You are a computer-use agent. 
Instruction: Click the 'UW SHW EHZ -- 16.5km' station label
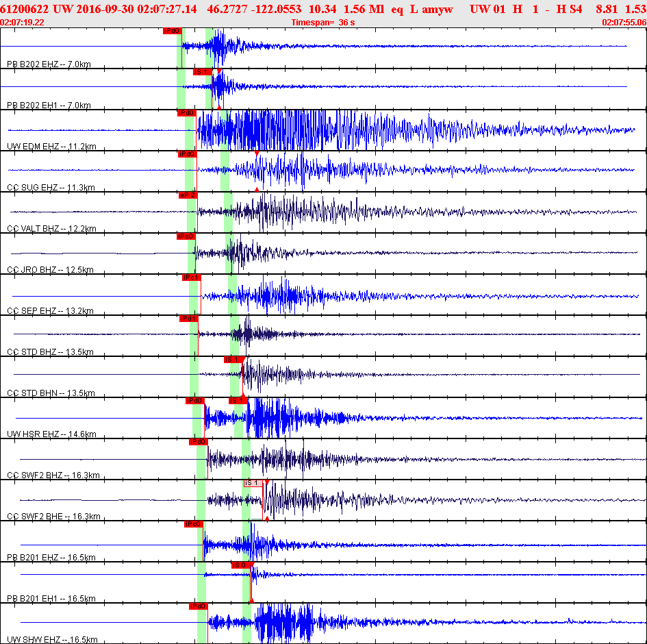(53, 639)
